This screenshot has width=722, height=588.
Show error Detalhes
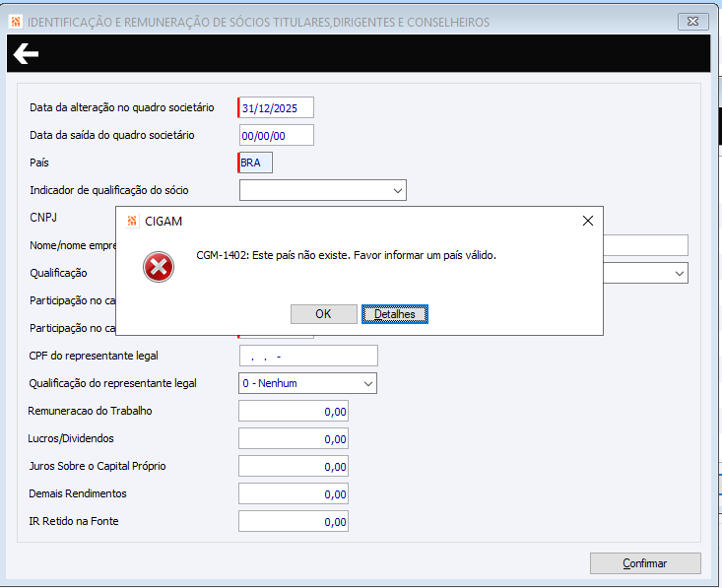(x=395, y=314)
